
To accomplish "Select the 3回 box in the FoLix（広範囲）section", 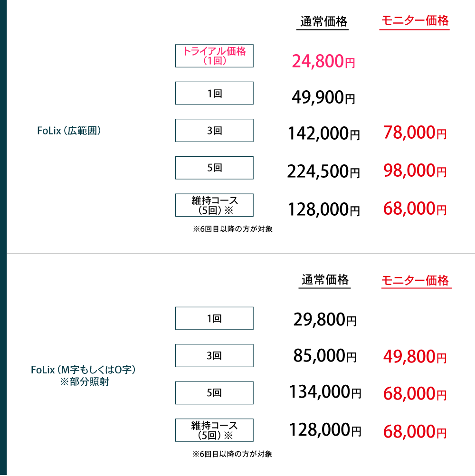I will pyautogui.click(x=214, y=131).
